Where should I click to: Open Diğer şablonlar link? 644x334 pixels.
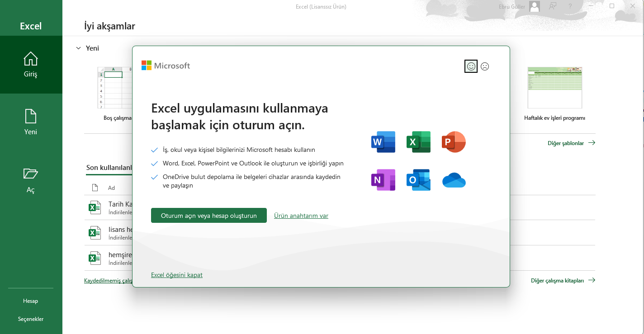571,143
